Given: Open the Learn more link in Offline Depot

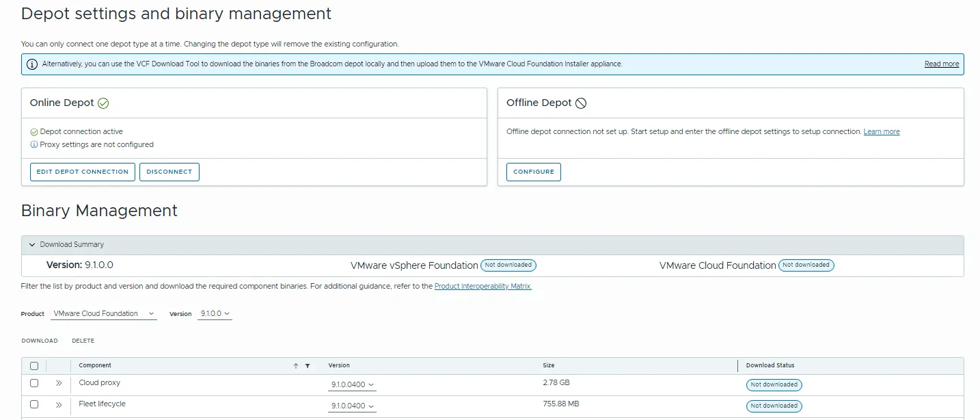Looking at the screenshot, I should click(882, 132).
